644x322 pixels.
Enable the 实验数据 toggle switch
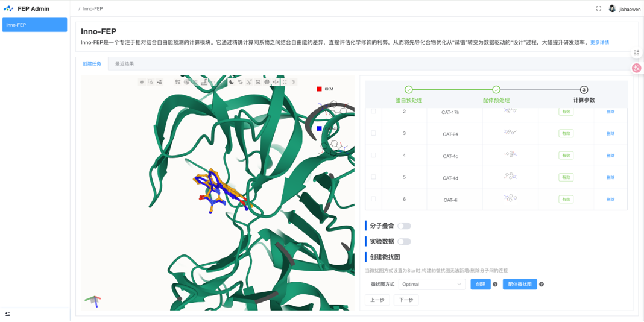403,242
